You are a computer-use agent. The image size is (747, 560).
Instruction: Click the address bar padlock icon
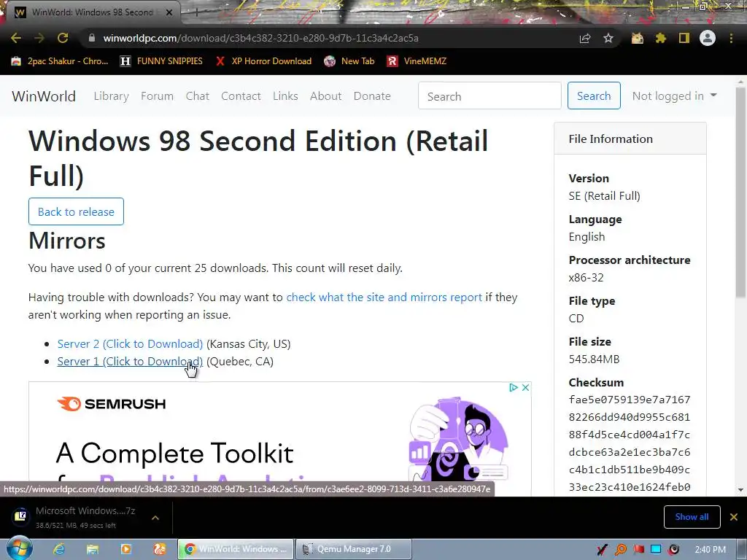[x=92, y=38]
